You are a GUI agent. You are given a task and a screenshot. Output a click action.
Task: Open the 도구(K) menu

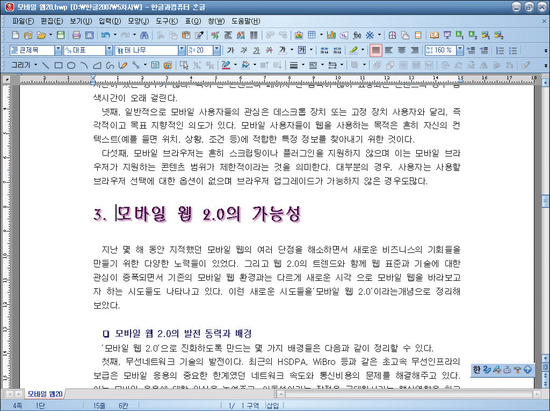(x=167, y=21)
